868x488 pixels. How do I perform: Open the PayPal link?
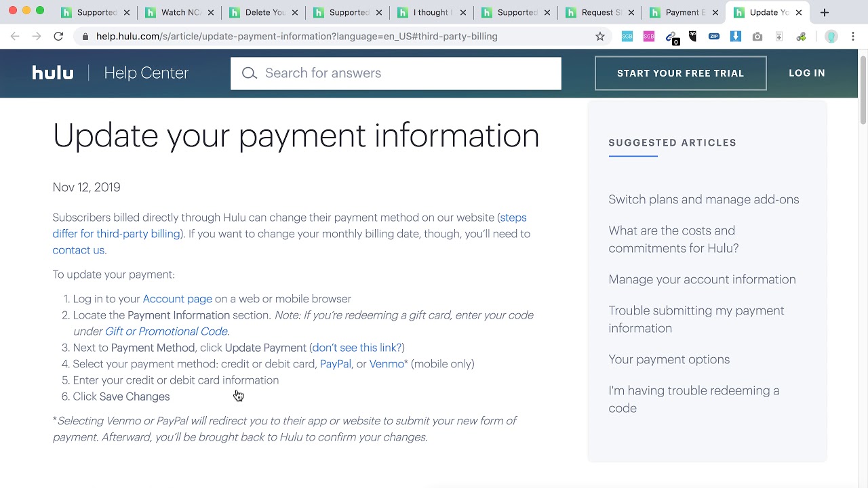(336, 364)
